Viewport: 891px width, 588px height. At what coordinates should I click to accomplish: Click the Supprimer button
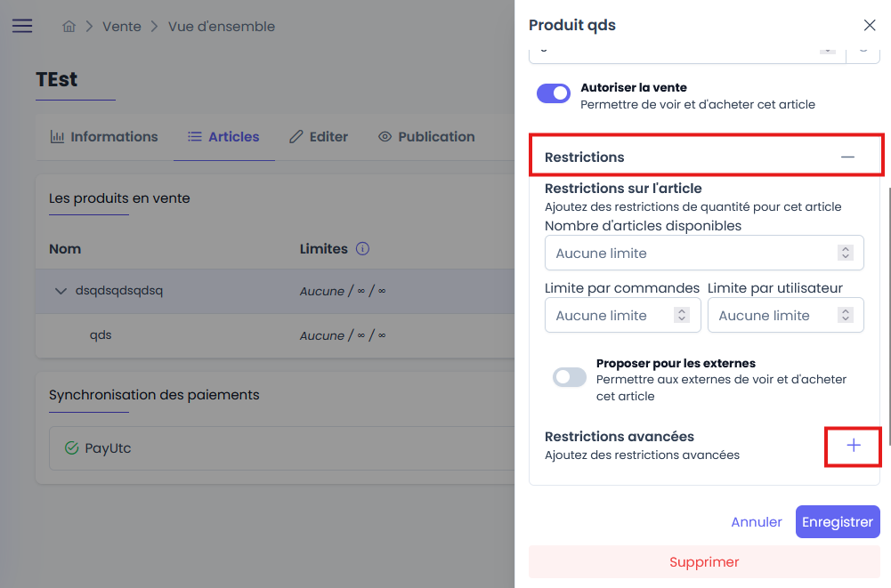pyautogui.click(x=704, y=562)
